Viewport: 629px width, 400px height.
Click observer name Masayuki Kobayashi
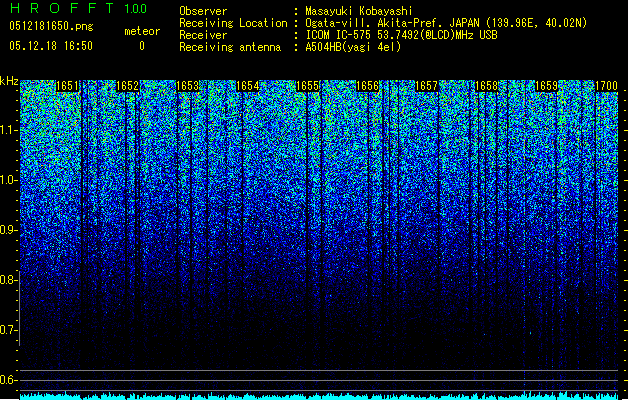pos(359,11)
